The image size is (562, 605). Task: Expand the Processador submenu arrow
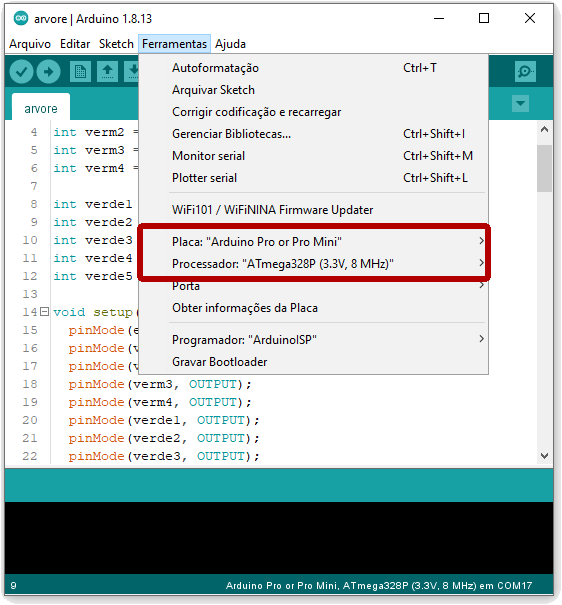pyautogui.click(x=481, y=263)
